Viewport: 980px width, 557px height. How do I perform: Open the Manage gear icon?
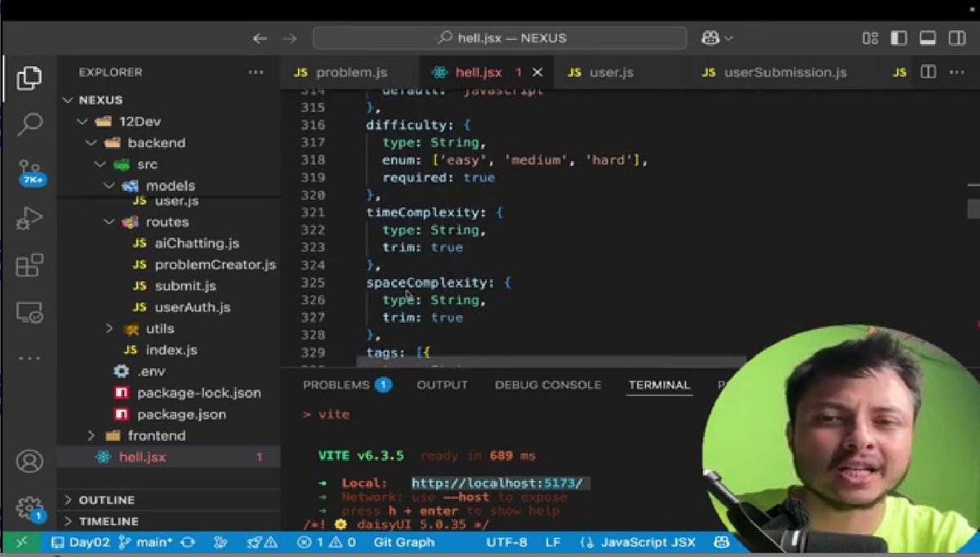(29, 507)
